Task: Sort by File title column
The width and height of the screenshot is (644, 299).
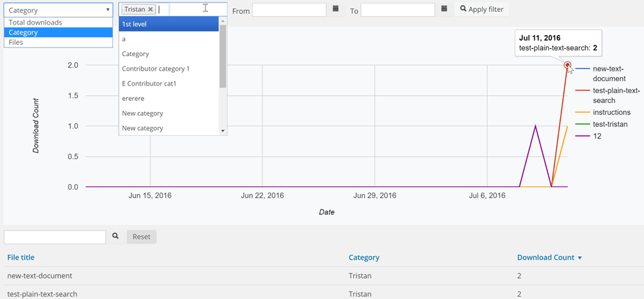Action: (x=21, y=258)
